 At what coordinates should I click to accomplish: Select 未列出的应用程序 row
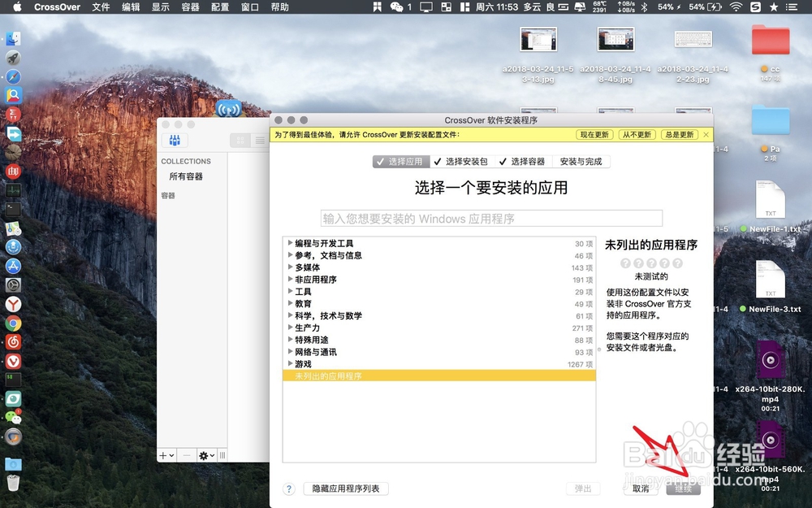pyautogui.click(x=439, y=376)
